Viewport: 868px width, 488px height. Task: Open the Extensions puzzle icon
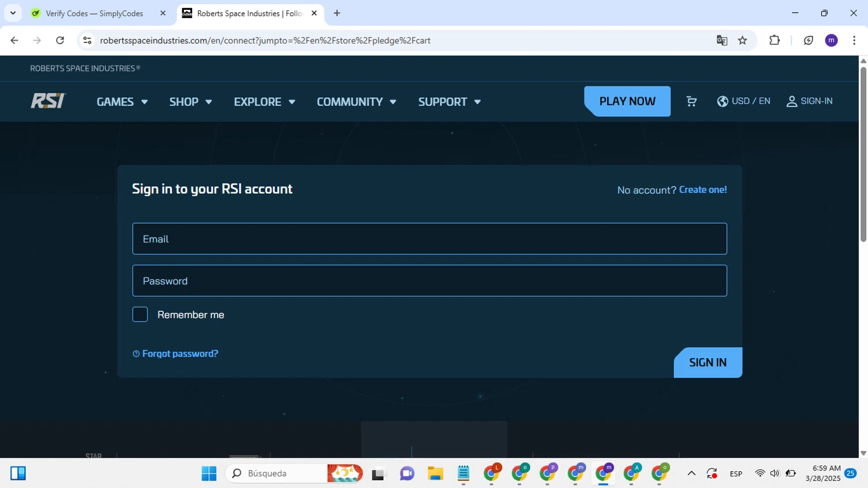774,41
